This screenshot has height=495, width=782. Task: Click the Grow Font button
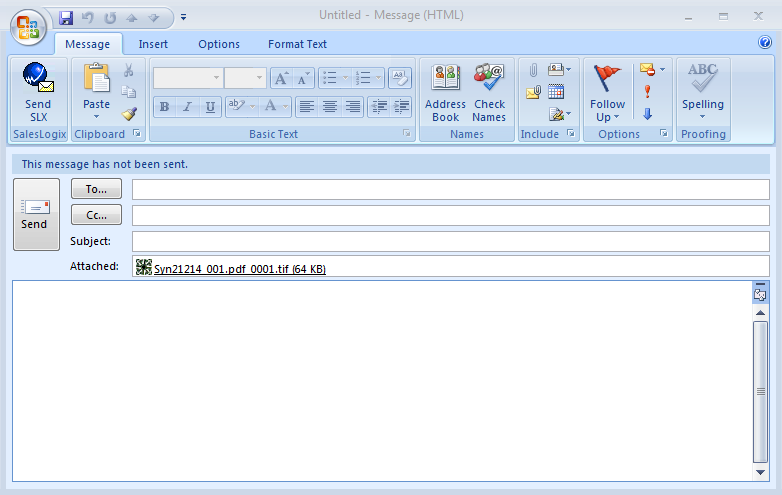[281, 78]
